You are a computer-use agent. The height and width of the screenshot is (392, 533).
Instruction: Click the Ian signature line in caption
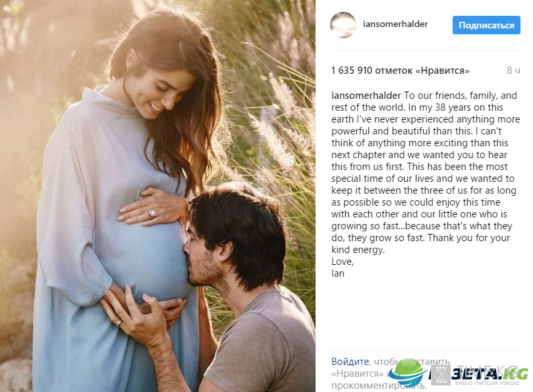[x=338, y=273]
